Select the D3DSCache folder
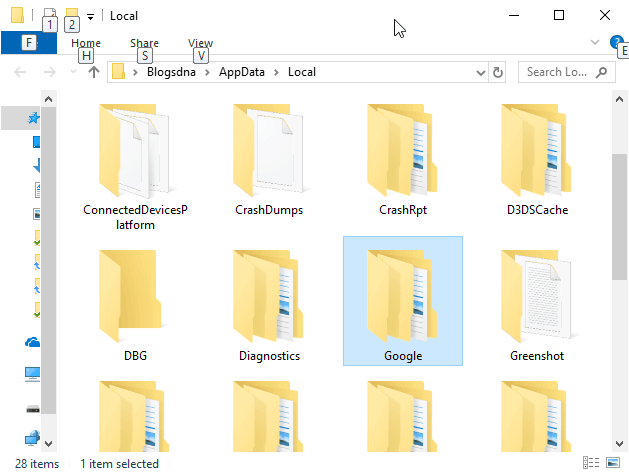 point(537,160)
